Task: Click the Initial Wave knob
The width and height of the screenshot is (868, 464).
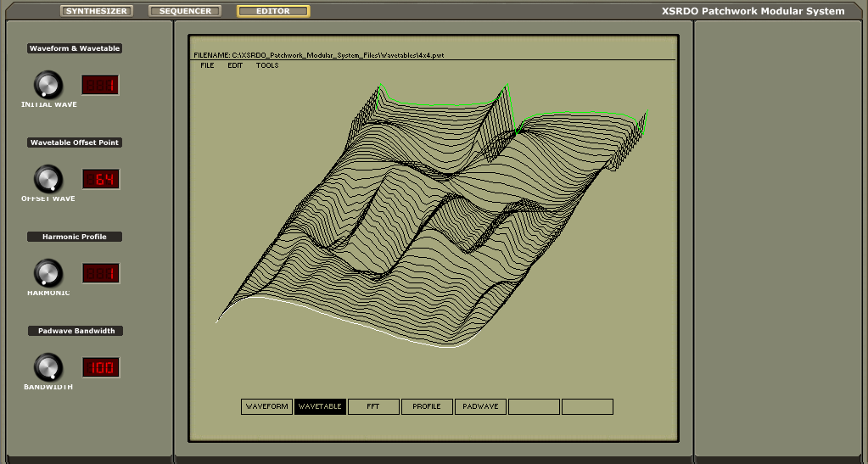Action: pos(48,85)
